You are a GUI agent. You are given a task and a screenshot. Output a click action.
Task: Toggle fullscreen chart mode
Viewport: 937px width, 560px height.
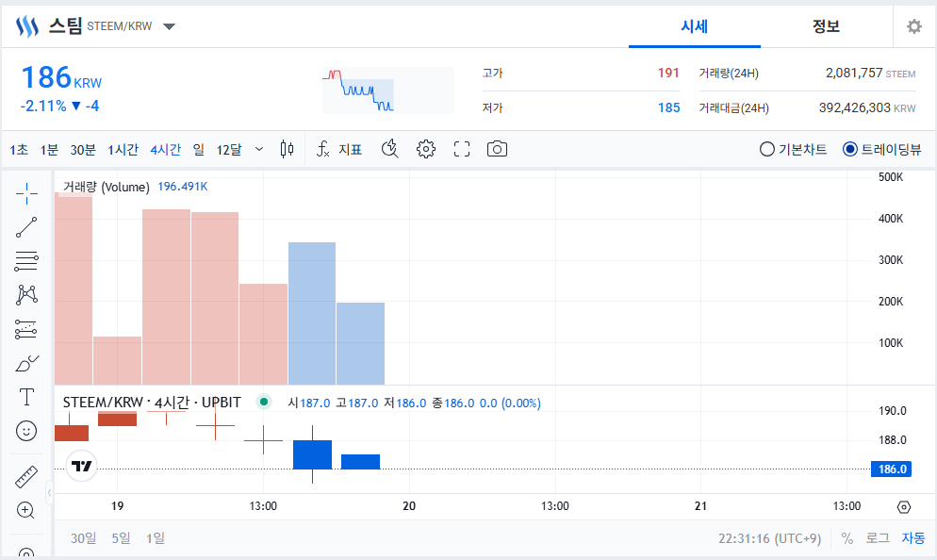tap(462, 149)
